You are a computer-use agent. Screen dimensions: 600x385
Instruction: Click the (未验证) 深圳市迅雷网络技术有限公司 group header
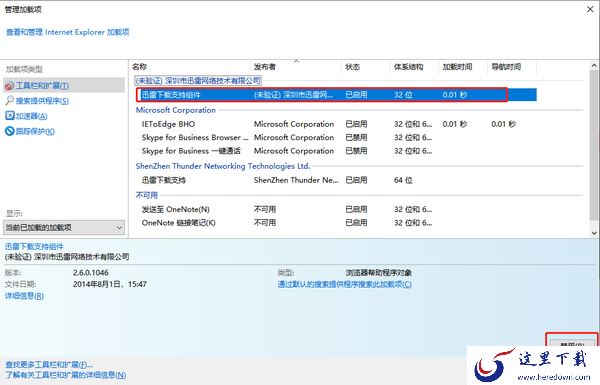pyautogui.click(x=198, y=81)
